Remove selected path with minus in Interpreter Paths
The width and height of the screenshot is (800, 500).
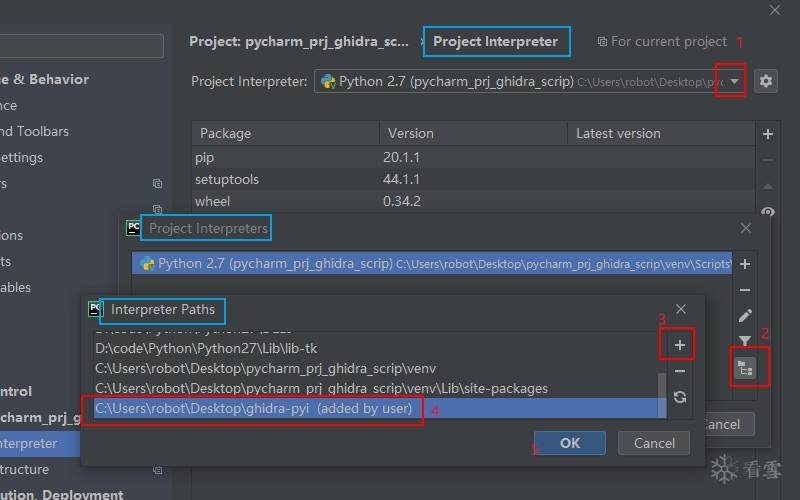click(680, 371)
